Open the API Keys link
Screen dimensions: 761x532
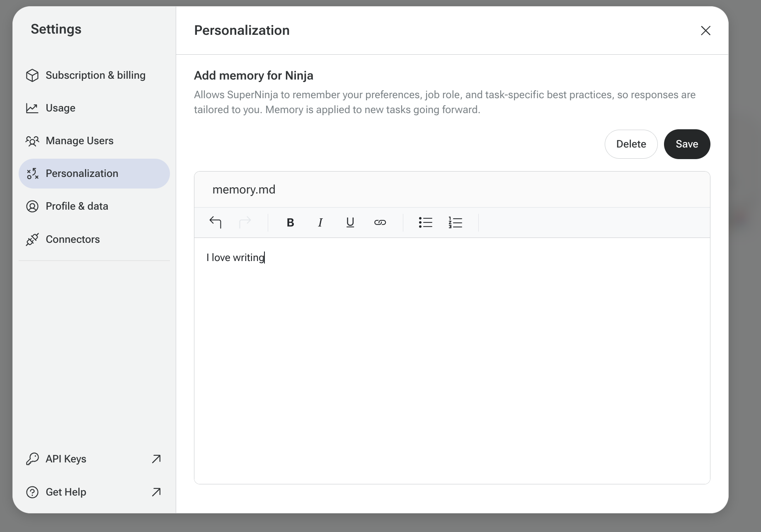95,459
